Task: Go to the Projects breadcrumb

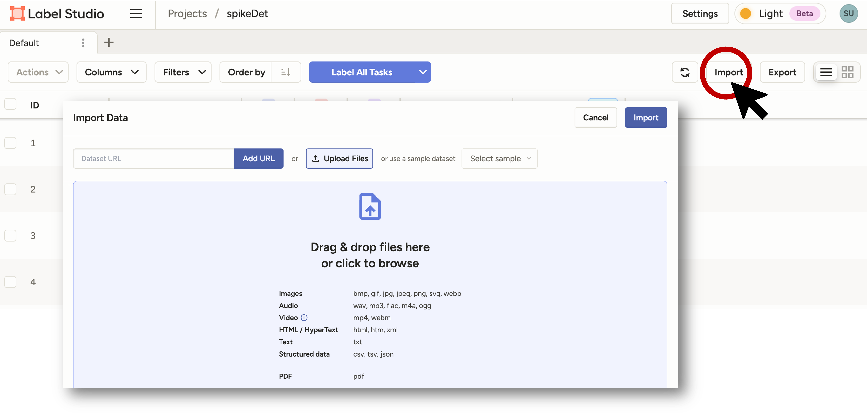Action: pos(187,14)
